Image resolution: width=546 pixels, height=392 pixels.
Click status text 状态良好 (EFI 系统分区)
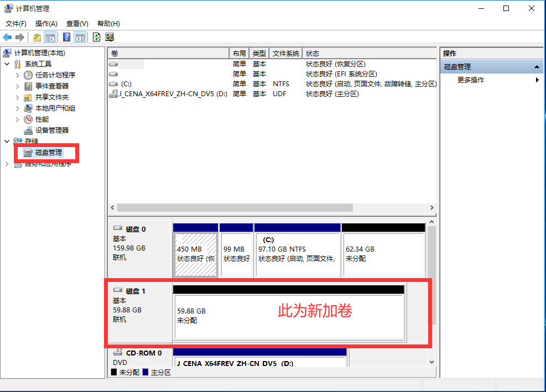click(x=341, y=74)
